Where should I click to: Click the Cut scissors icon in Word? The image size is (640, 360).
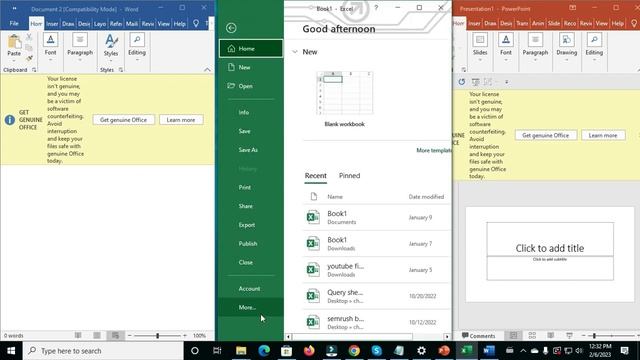pos(29,37)
